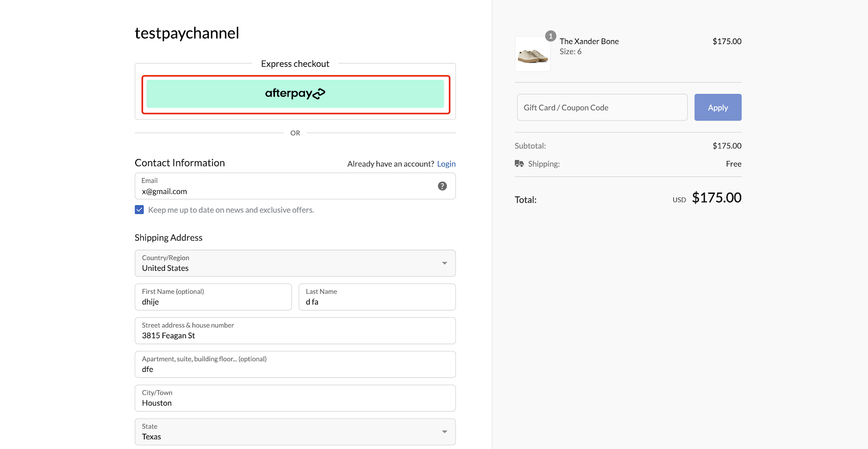Click the Express checkout heading
Image resolution: width=868 pixels, height=449 pixels.
point(295,64)
